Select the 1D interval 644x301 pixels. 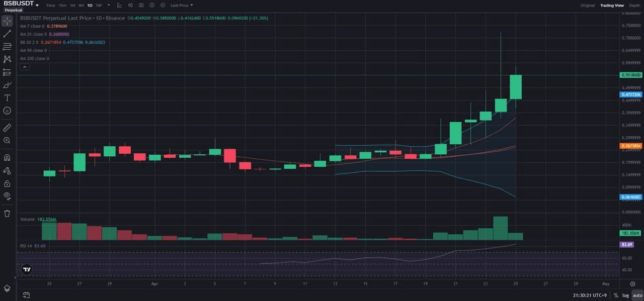click(x=90, y=5)
